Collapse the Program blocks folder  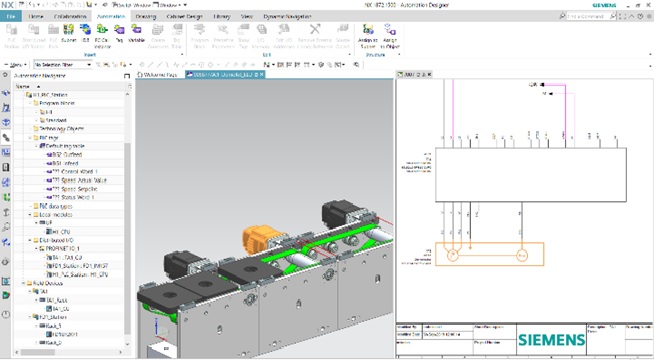30,103
